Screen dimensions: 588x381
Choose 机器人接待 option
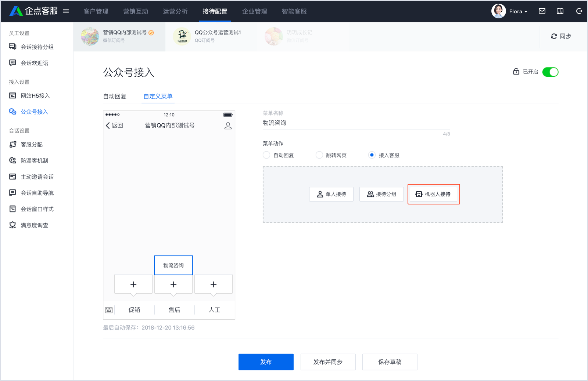[433, 194]
